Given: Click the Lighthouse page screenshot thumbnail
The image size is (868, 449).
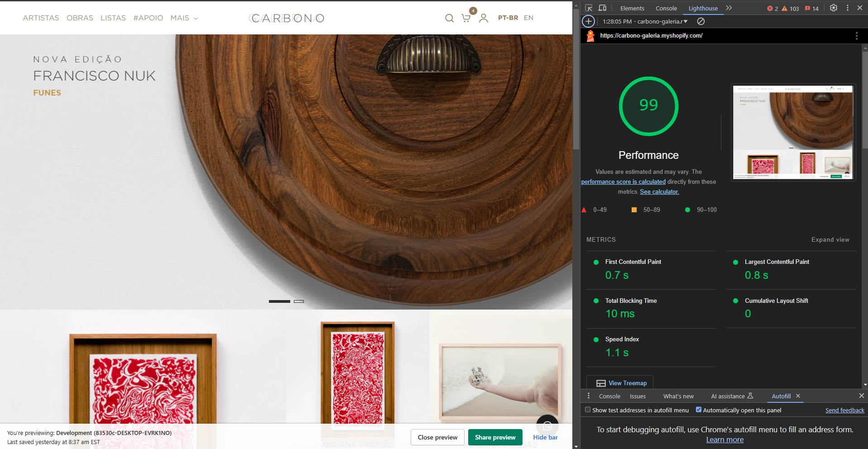Looking at the screenshot, I should tap(793, 132).
